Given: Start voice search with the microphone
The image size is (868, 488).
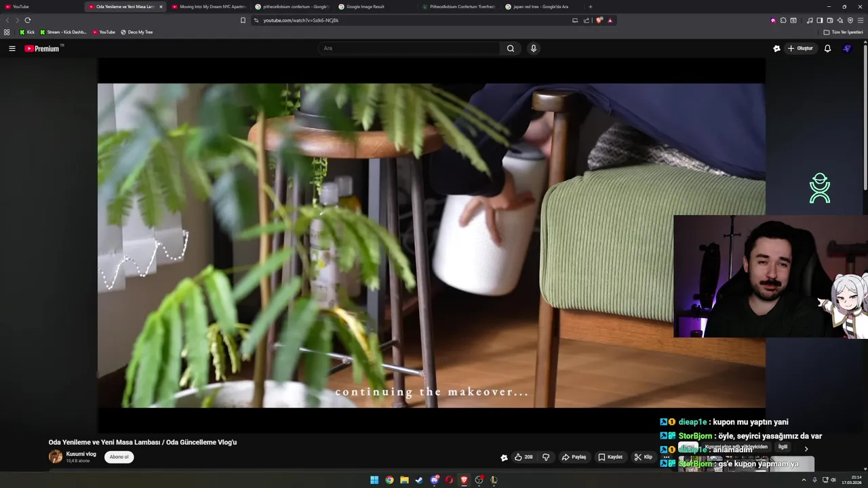Looking at the screenshot, I should coord(534,48).
